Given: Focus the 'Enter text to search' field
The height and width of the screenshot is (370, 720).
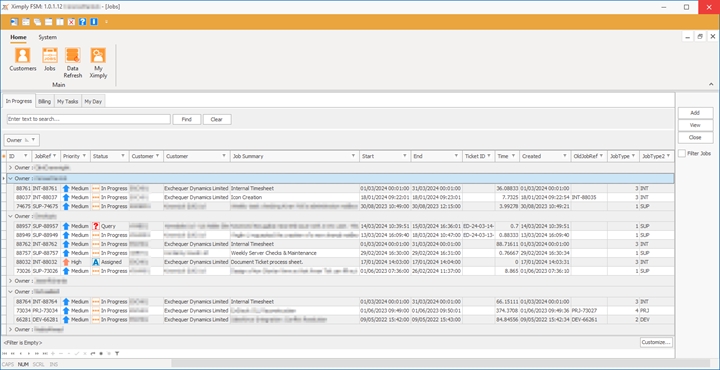Looking at the screenshot, I should (89, 119).
